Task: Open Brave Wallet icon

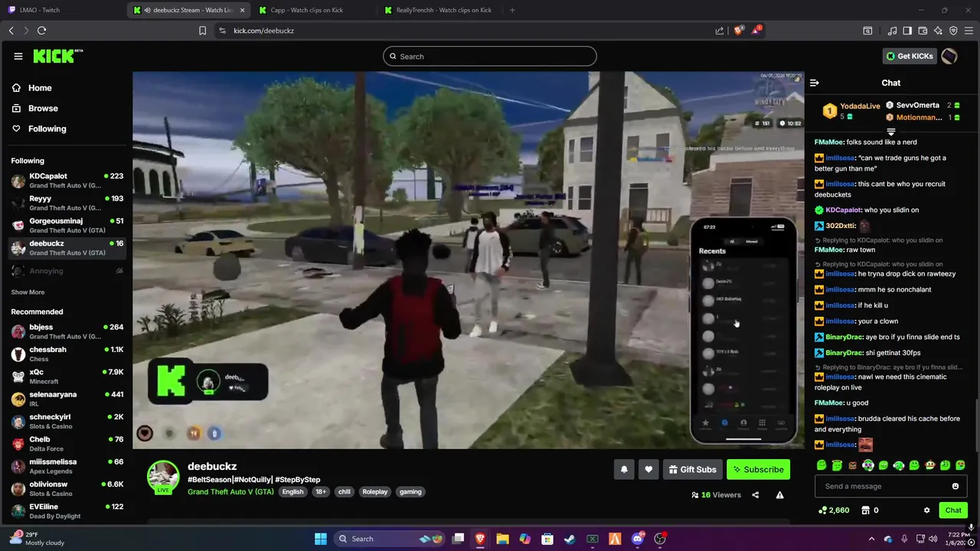Action: click(x=923, y=31)
